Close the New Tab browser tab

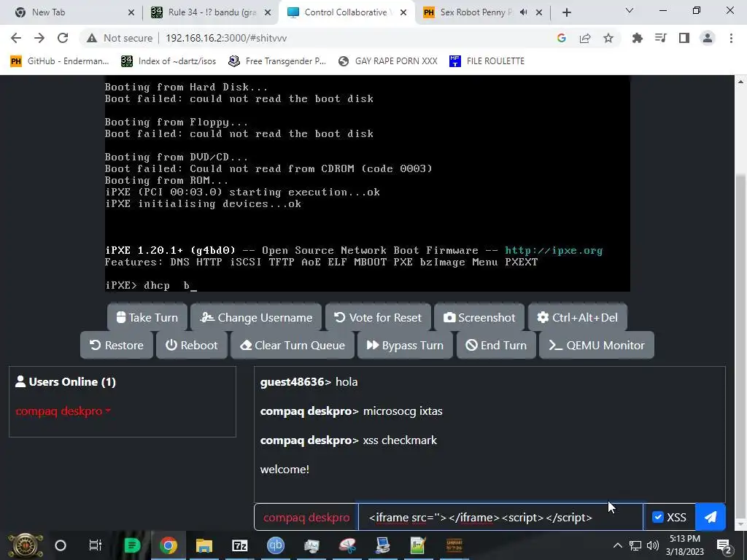(x=131, y=13)
